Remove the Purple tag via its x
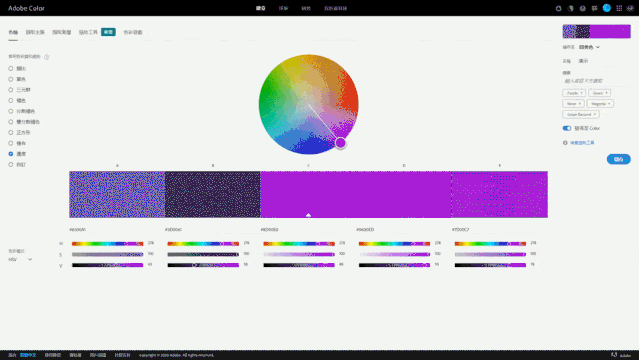This screenshot has height=360, width=639. (581, 93)
